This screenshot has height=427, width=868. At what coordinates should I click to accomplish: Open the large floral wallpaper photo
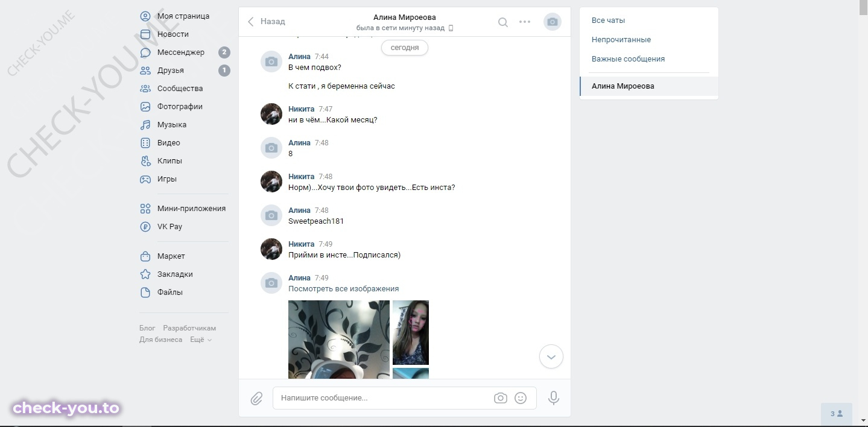point(339,340)
